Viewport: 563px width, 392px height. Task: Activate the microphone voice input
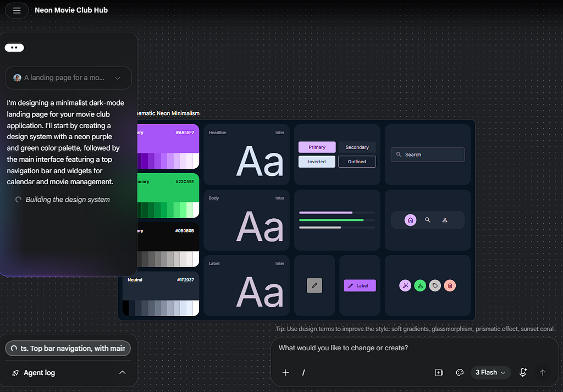point(523,373)
